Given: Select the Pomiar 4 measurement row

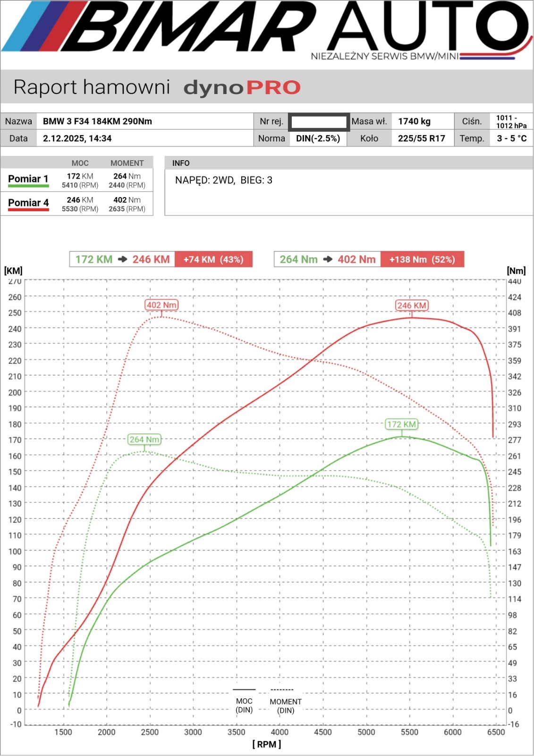Looking at the screenshot, I should 77,204.
